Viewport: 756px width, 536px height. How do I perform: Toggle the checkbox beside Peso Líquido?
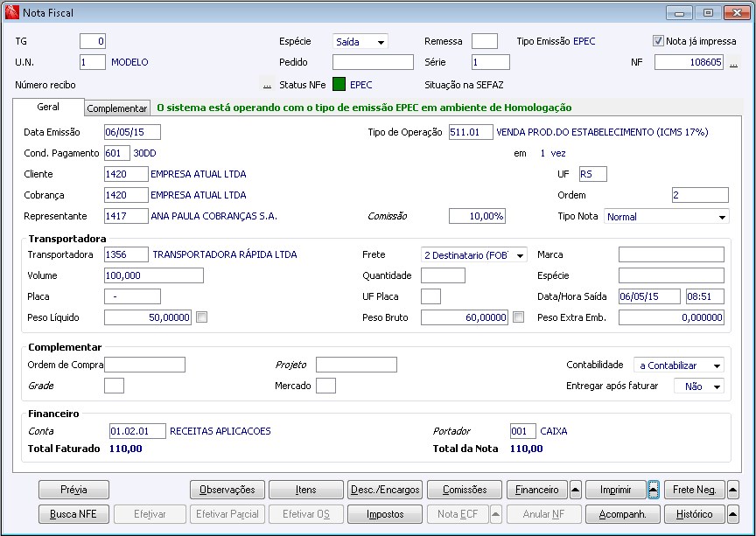(202, 317)
